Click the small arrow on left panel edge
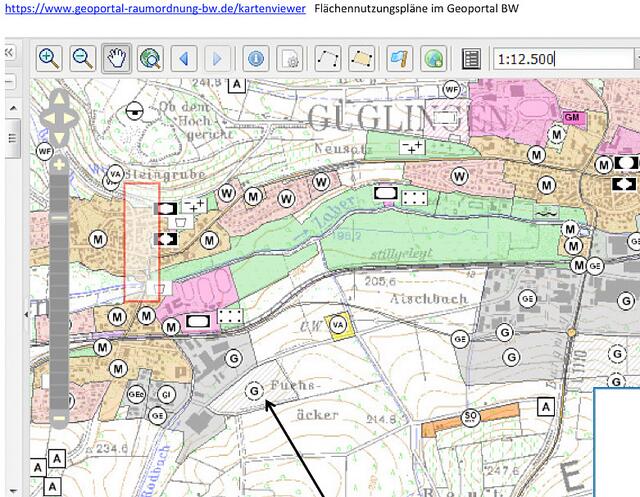Viewport: 640px width, 497px height. pyautogui.click(x=26, y=314)
